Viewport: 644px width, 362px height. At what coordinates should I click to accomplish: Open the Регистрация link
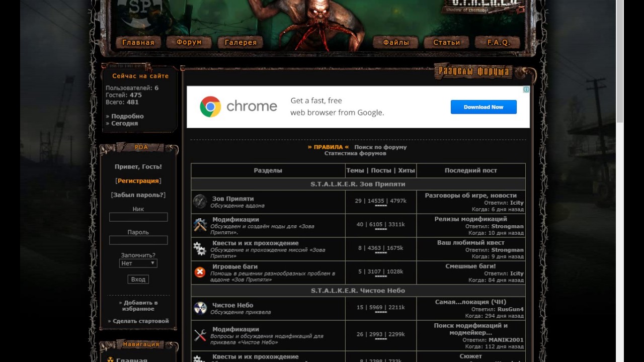[x=138, y=180]
